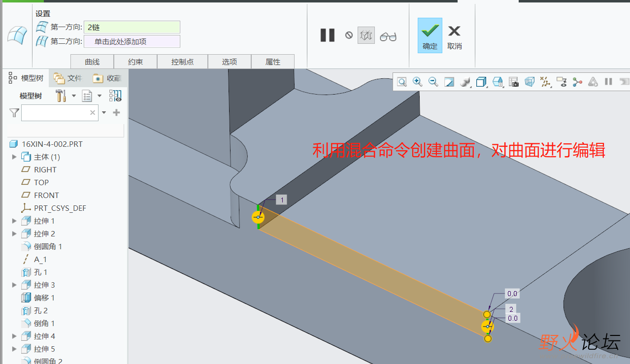The image size is (630, 364).
Task: Click the Repaint icon in graphics toolbar
Action: (449, 82)
